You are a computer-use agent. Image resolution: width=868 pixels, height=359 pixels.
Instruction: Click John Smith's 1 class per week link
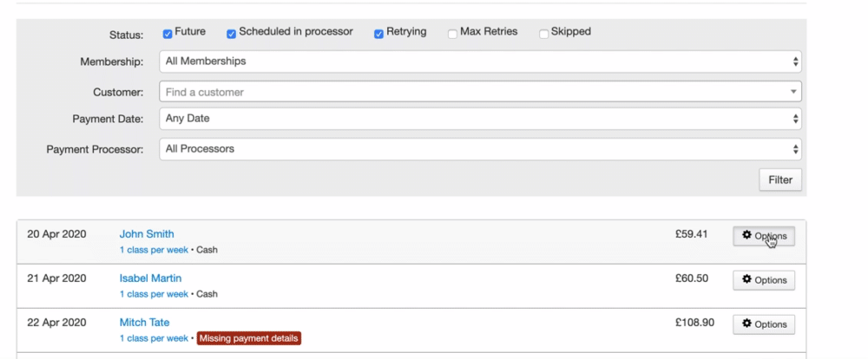coord(154,250)
